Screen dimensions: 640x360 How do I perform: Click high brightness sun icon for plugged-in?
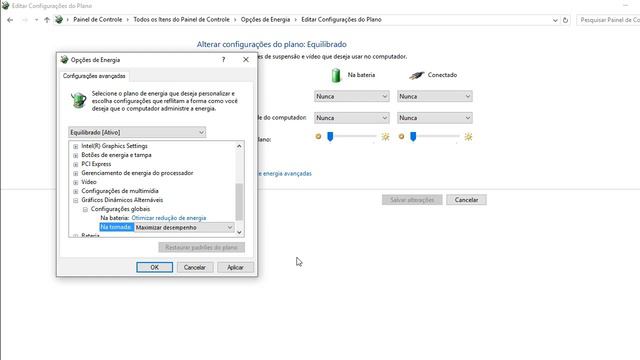(468, 137)
